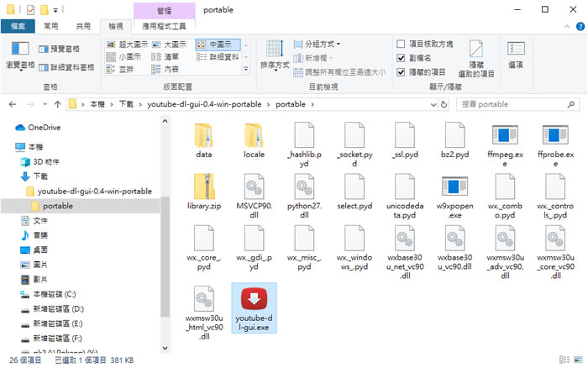Click the 選項 button
This screenshot has height=368, width=588.
pyautogui.click(x=516, y=55)
